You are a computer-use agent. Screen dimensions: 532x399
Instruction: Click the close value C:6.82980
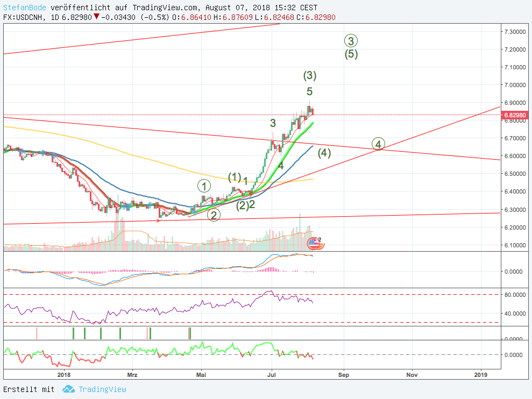tap(316, 17)
